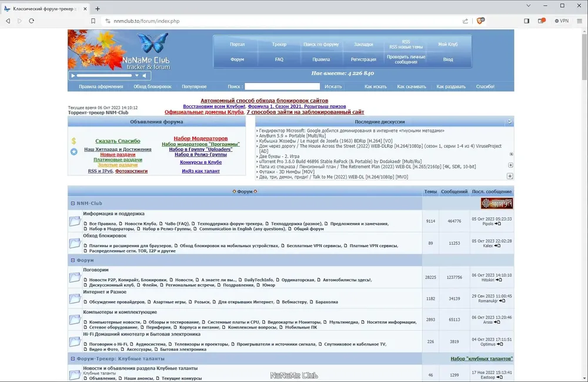Image resolution: width=588 pixels, height=382 pixels.
Task: Click the blue star hit-parade icon
Action: 74,152
